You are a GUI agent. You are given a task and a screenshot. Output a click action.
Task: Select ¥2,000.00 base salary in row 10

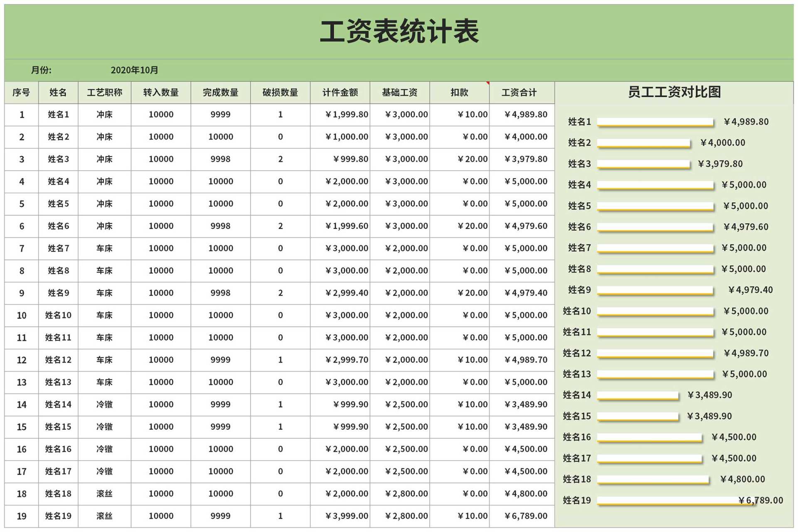[x=400, y=315]
